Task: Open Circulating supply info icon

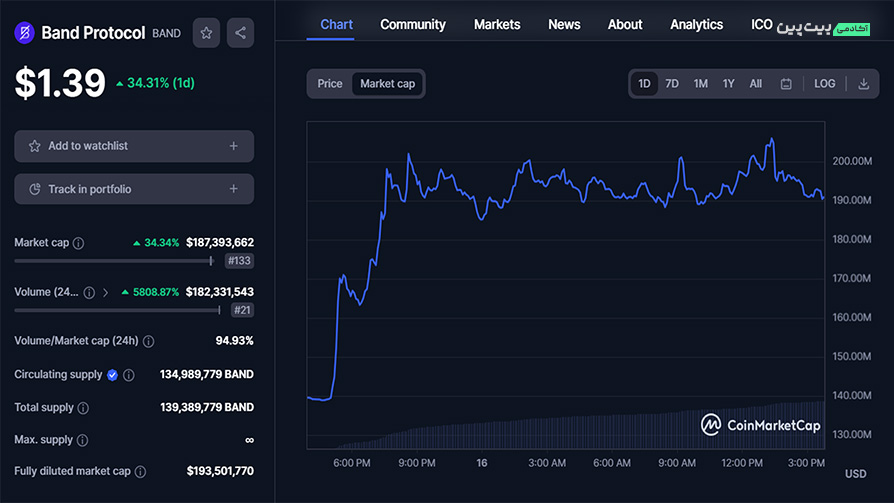Action: click(x=129, y=375)
